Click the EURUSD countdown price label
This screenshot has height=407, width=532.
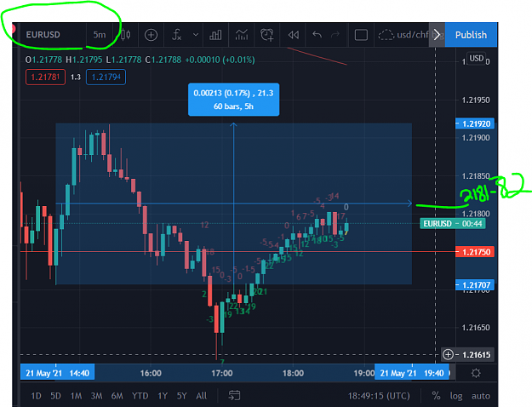click(453, 224)
